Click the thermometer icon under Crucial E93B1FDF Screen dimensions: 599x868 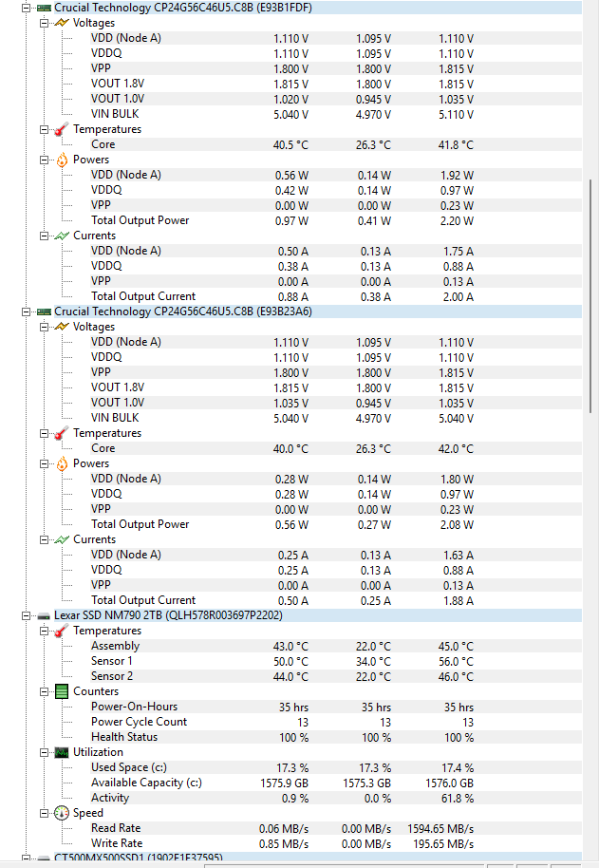tap(62, 129)
